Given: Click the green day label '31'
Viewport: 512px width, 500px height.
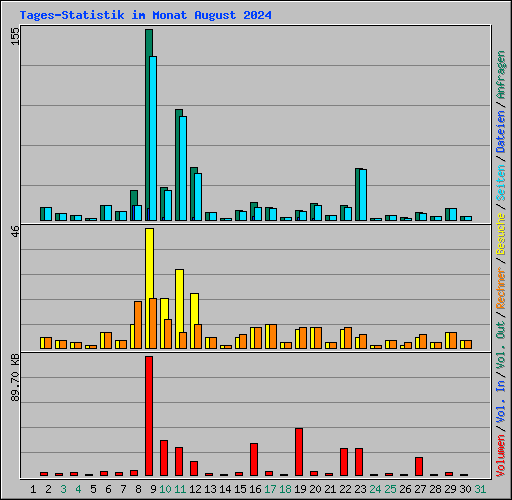Looking at the screenshot, I should [480, 489].
